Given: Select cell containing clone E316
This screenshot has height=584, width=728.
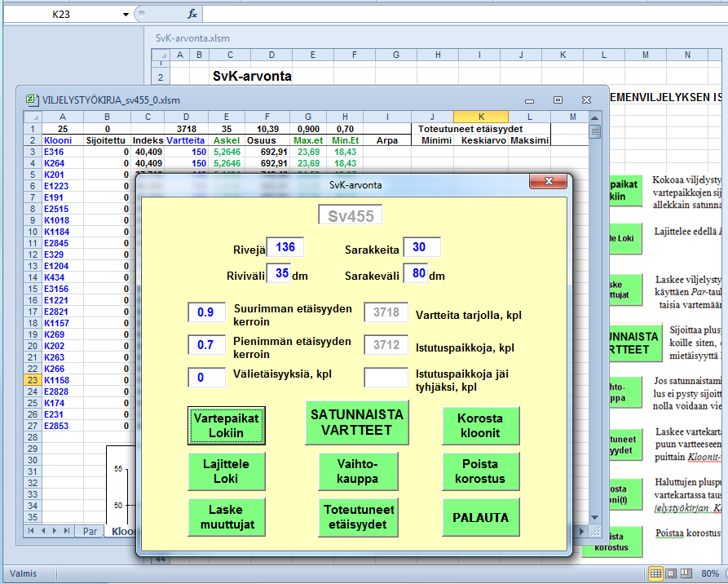Looking at the screenshot, I should [63, 152].
